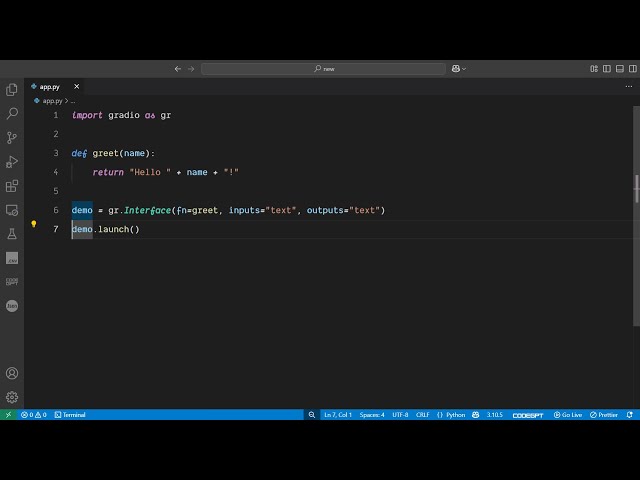Image resolution: width=640 pixels, height=480 pixels.
Task: Open the Json extension icon in activity bar
Action: coord(12,306)
